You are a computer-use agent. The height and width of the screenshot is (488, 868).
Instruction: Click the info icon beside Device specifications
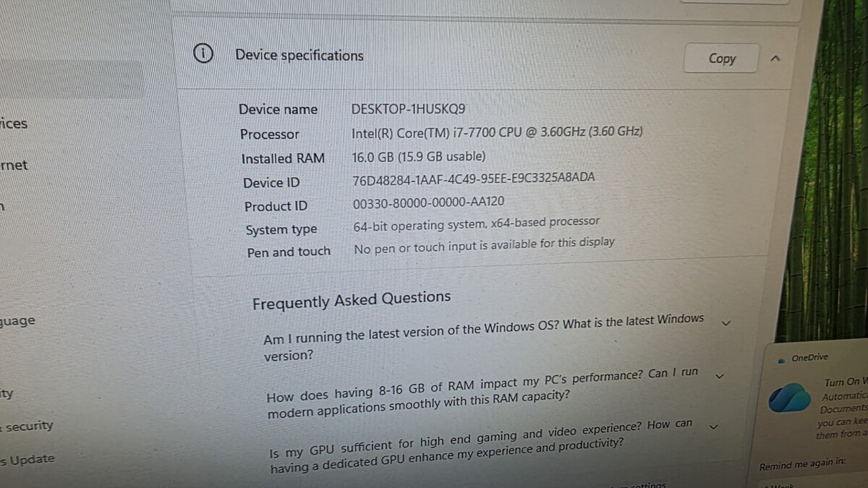203,53
